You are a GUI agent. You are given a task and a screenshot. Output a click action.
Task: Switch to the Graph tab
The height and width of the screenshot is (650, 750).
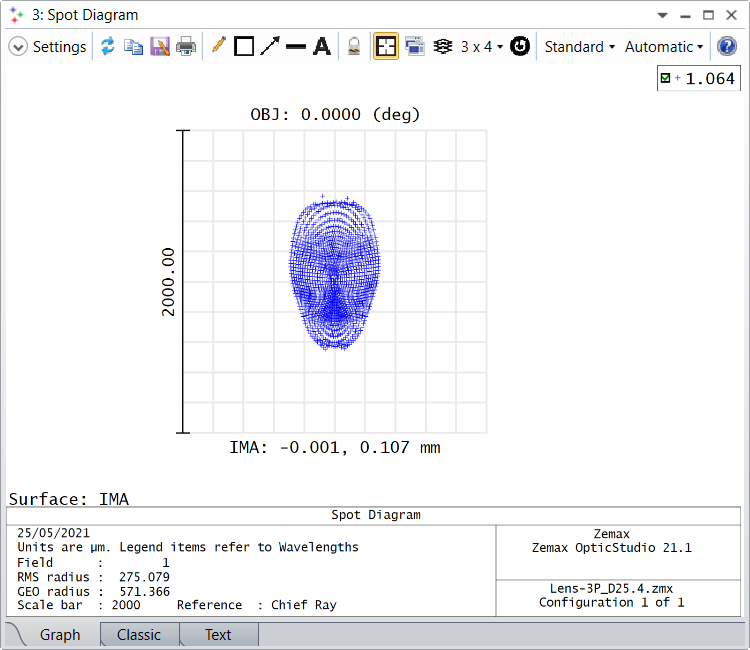pyautogui.click(x=60, y=635)
